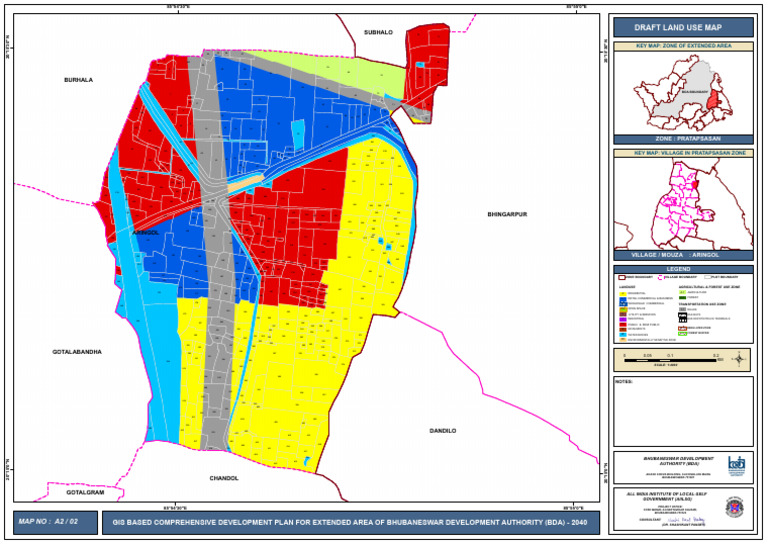Click the magenta dashed village boundary symbol

(x=660, y=277)
